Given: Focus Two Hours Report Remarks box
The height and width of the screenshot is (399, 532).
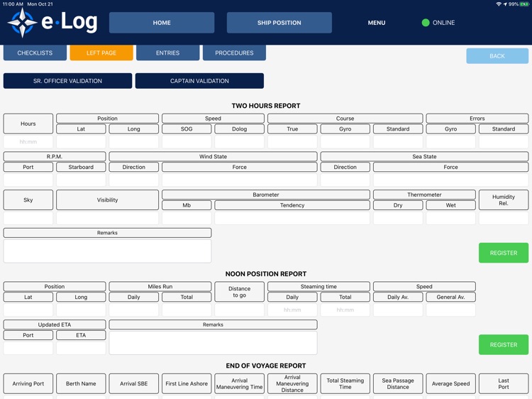Looking at the screenshot, I should pyautogui.click(x=107, y=251).
